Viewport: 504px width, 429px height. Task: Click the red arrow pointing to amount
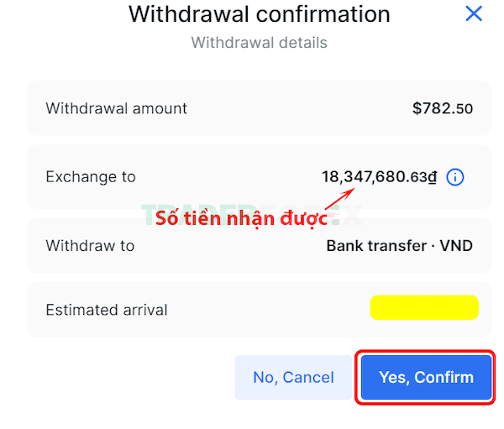click(x=339, y=199)
